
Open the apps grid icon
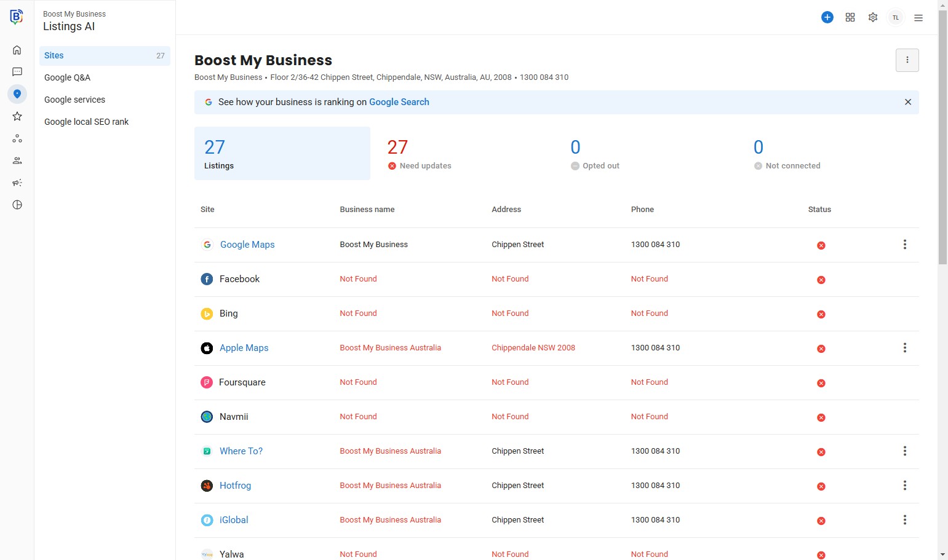pyautogui.click(x=850, y=17)
